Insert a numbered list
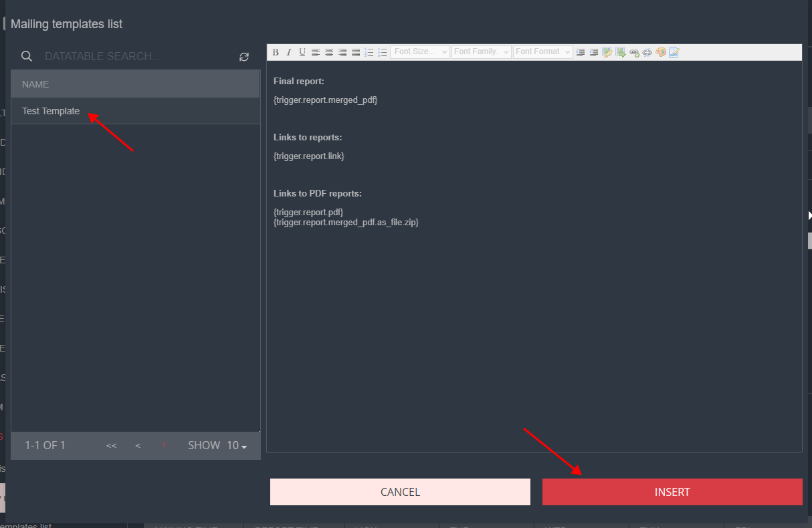The image size is (812, 528). pos(369,52)
